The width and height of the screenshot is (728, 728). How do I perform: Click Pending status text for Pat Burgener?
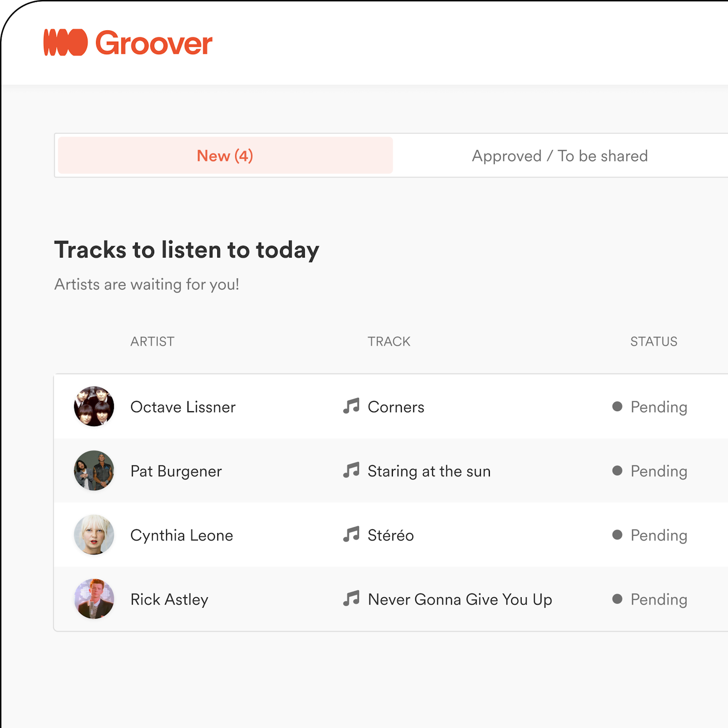(x=659, y=471)
